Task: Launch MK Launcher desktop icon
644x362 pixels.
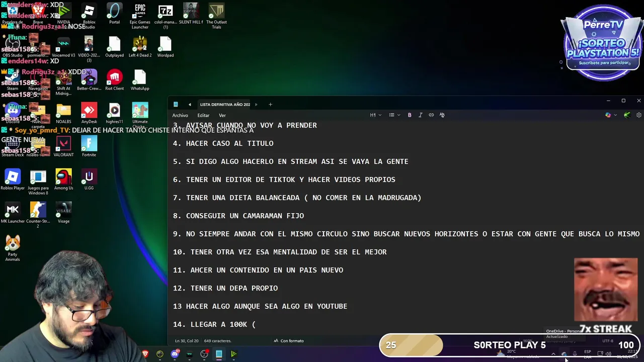Action: coord(13,213)
